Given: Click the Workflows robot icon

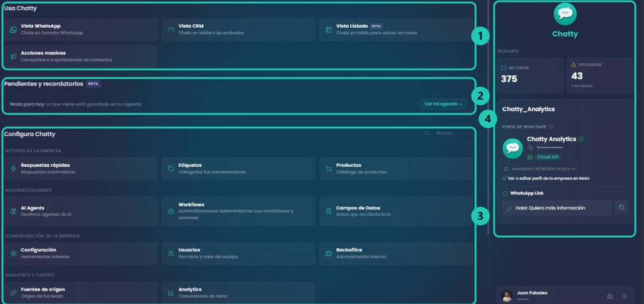Looking at the screenshot, I should [x=171, y=211].
